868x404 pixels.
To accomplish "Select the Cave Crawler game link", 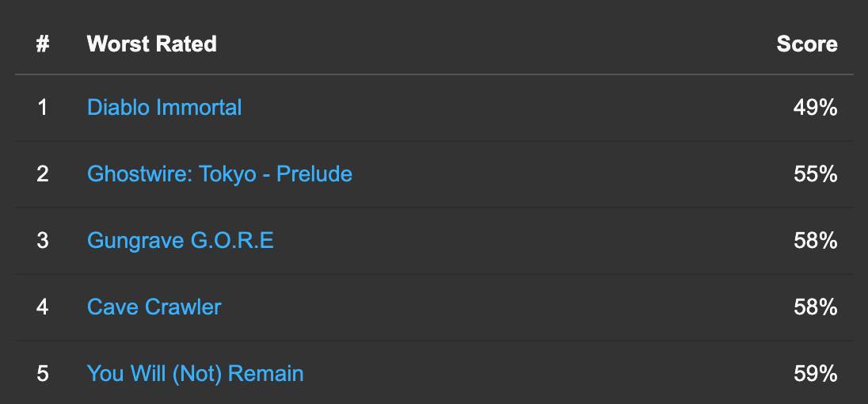I will [x=154, y=307].
